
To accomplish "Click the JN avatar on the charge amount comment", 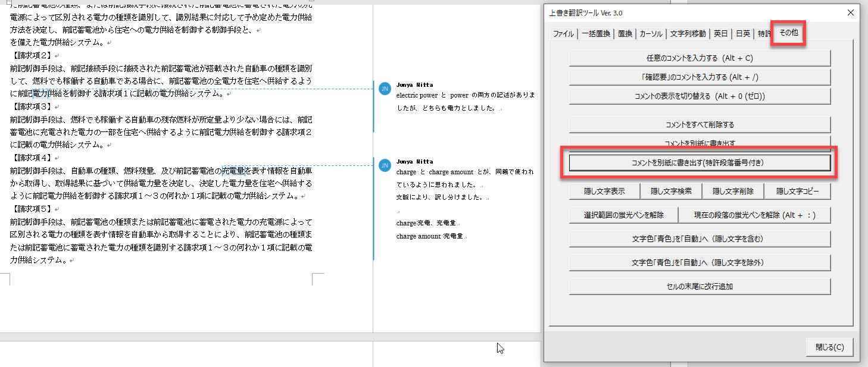I will pyautogui.click(x=385, y=165).
